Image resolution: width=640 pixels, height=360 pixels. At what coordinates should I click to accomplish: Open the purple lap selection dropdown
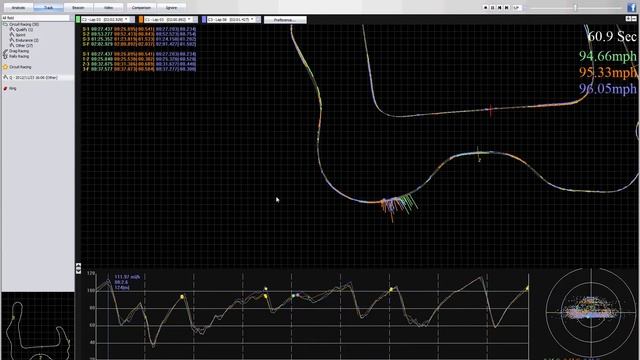pyautogui.click(x=231, y=20)
